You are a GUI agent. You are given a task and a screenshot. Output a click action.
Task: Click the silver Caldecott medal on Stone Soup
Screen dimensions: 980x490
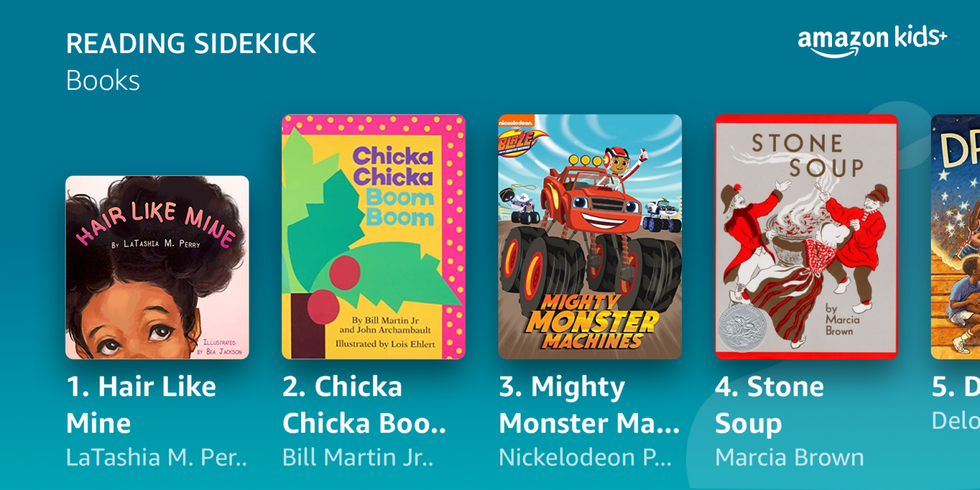click(741, 325)
